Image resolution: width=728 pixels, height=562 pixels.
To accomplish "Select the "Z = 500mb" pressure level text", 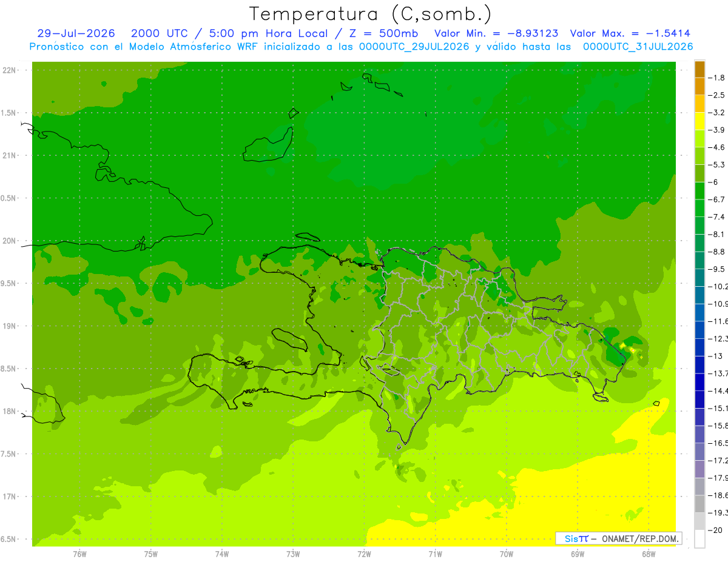I will tap(383, 34).
